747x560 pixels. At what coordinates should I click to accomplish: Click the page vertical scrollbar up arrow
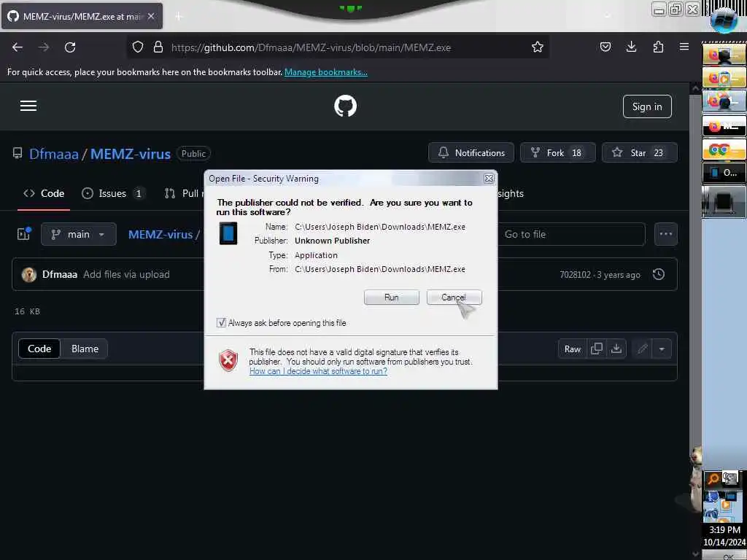point(695,88)
